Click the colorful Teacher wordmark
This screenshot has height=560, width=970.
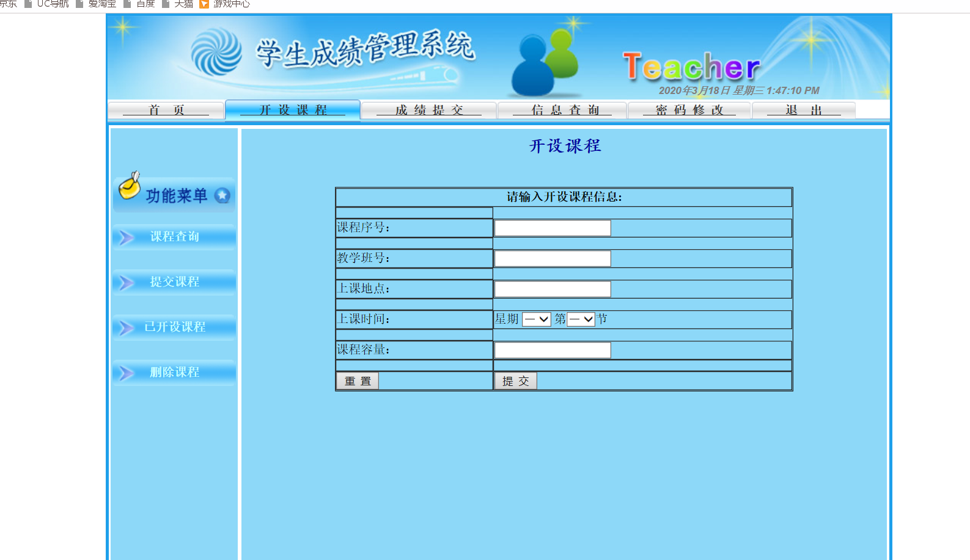[x=691, y=67]
